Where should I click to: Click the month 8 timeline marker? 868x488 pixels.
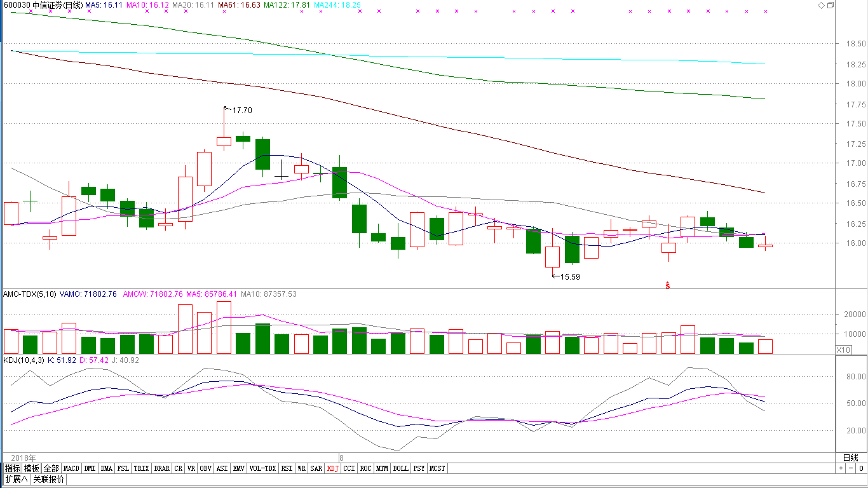341,457
